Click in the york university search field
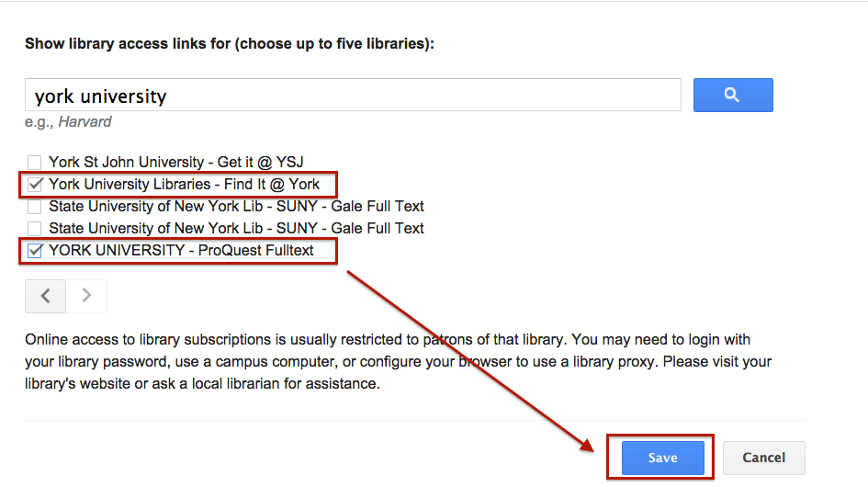Screen dimensions: 868x487 click(x=353, y=95)
